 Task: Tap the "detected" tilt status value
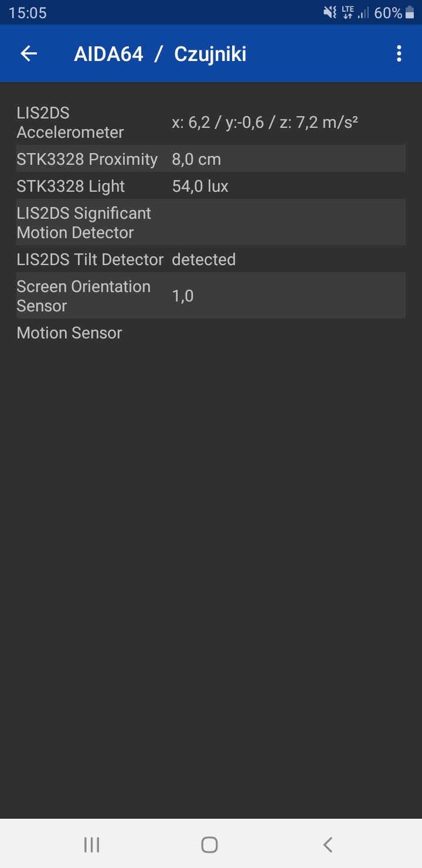click(203, 260)
